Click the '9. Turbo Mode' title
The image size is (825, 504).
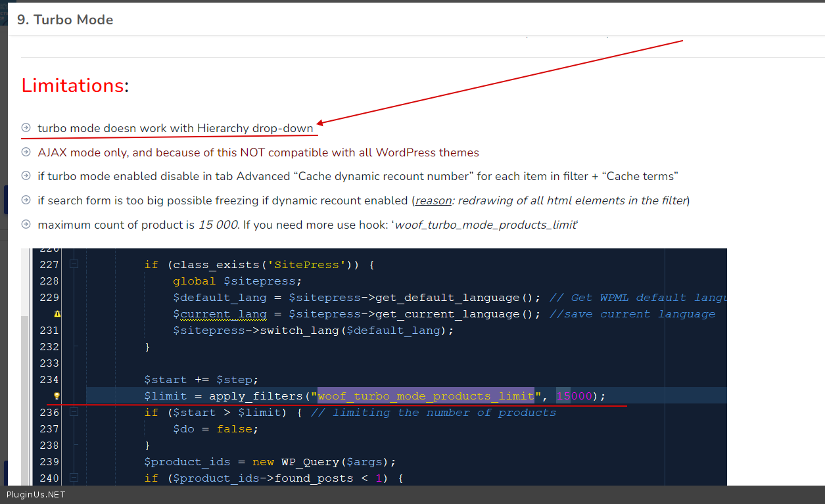65,20
